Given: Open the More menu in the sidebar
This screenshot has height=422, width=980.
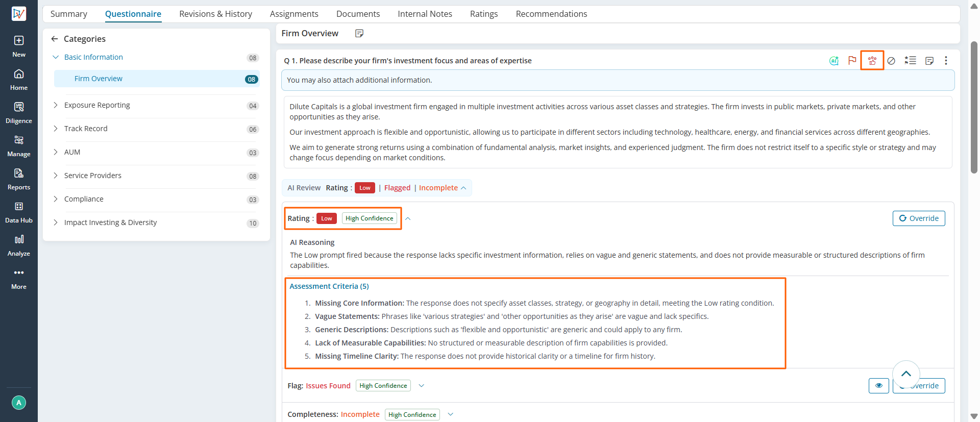Looking at the screenshot, I should point(19,278).
